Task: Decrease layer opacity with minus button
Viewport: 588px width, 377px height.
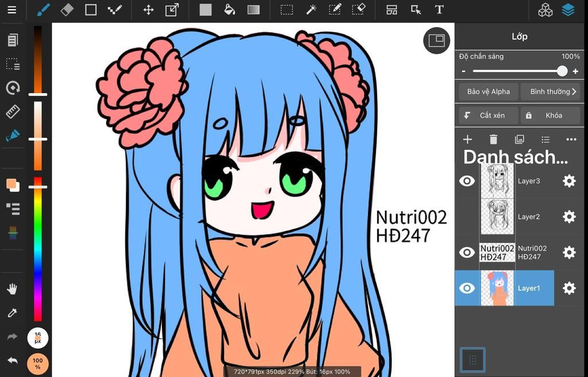Action: [x=464, y=71]
